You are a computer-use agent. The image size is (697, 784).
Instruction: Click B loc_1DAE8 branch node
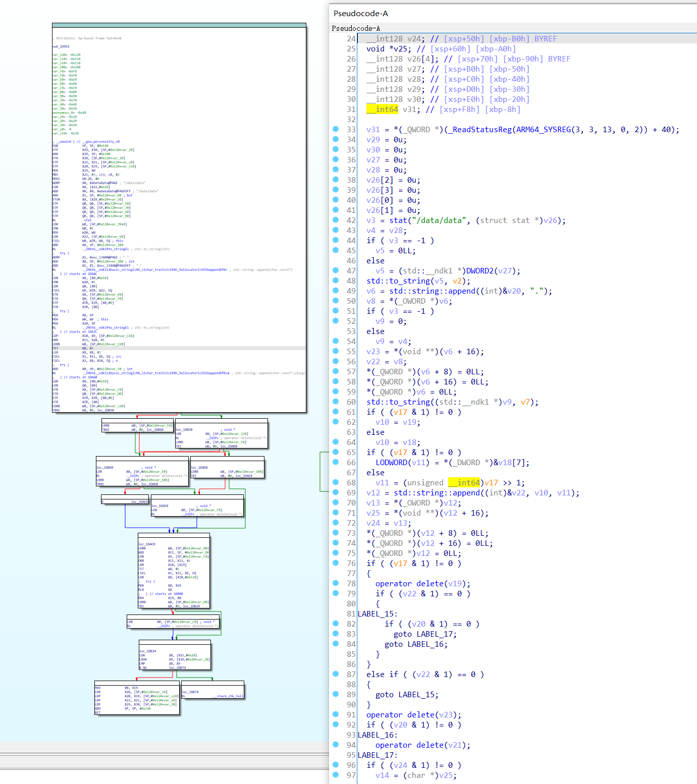tap(125, 499)
